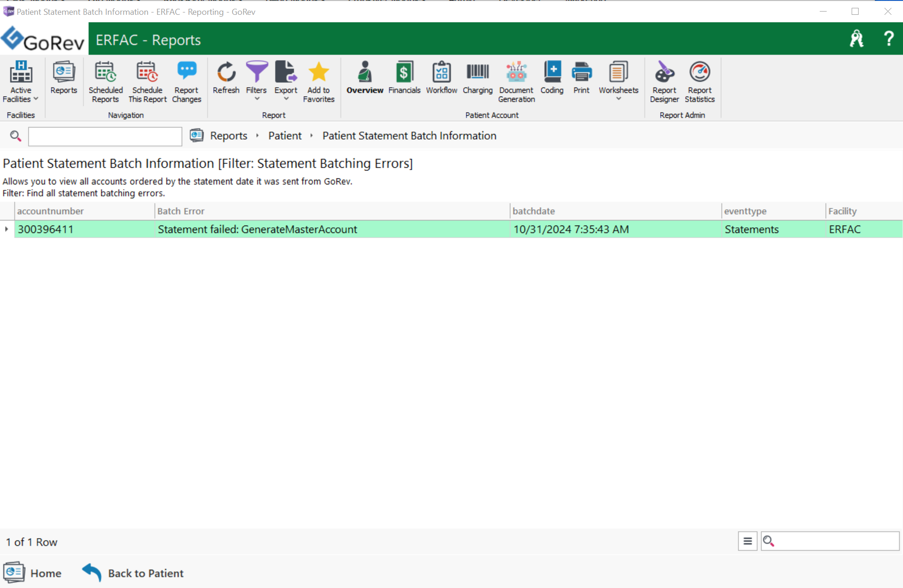
Task: Select the ERFAC facility cell
Action: tap(864, 229)
